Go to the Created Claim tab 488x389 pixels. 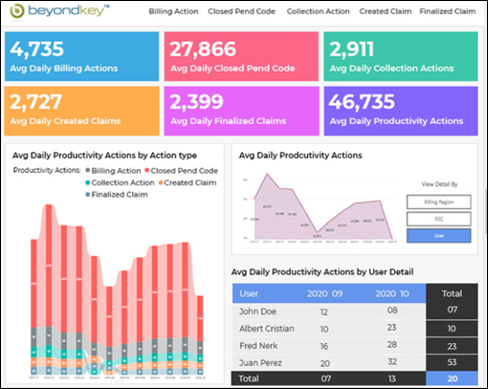click(x=385, y=11)
